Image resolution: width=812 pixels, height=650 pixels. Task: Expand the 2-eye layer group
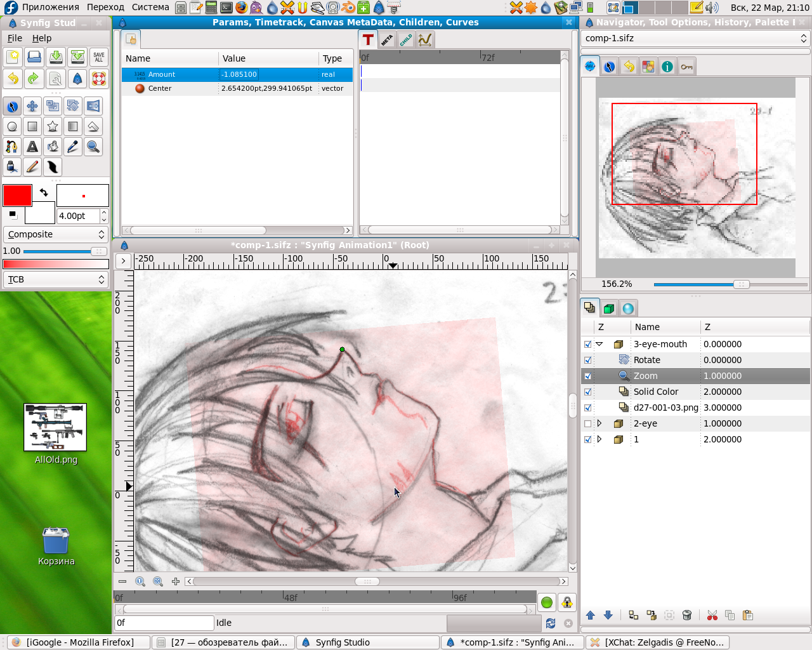pos(599,423)
